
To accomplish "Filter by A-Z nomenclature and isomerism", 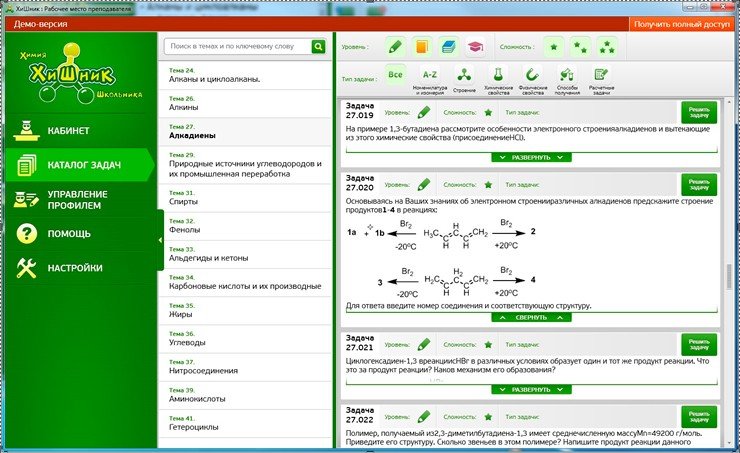I will click(x=429, y=79).
